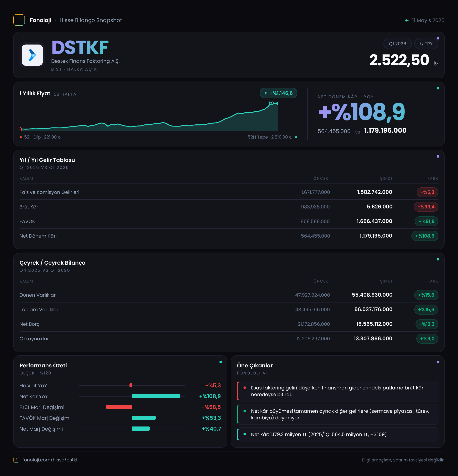The image size is (458, 476).
Task: Click the +%9,0 badge in Özkaynaklar row
Action: coord(427,339)
